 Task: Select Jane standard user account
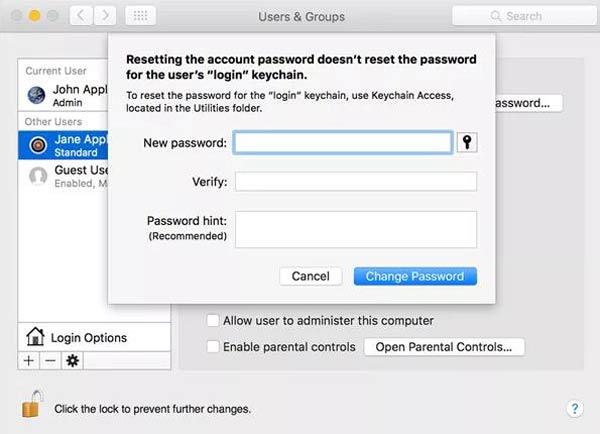[63, 145]
